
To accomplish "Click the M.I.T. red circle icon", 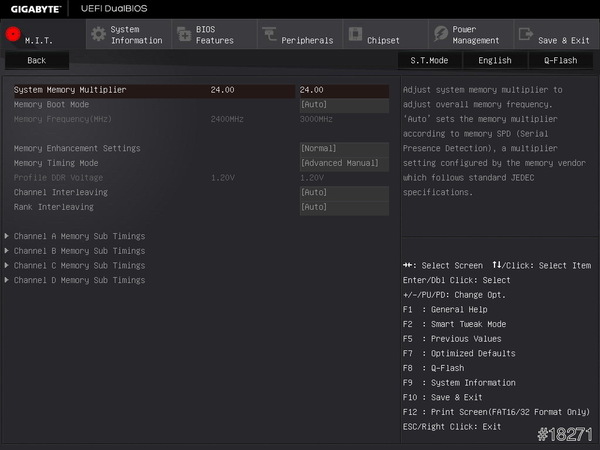I will (13, 34).
